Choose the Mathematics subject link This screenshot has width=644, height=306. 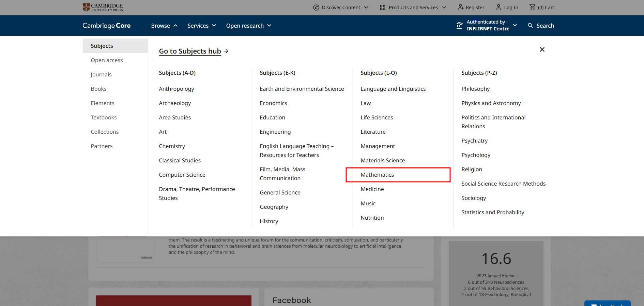tap(377, 175)
